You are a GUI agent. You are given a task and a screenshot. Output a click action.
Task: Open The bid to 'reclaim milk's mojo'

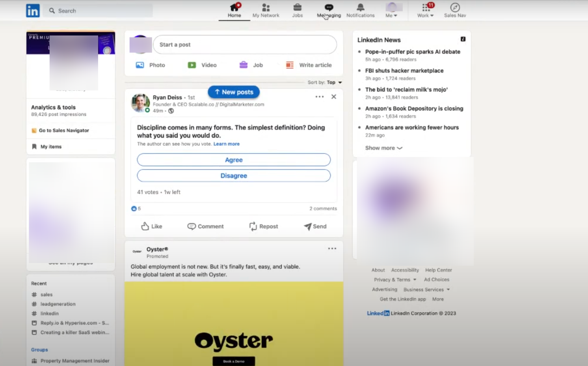pos(406,90)
